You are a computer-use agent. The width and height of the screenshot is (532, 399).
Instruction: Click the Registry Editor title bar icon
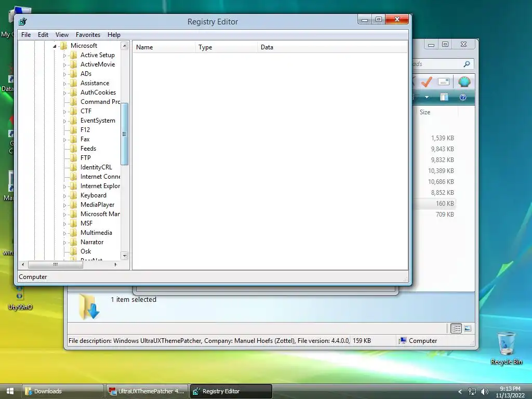pyautogui.click(x=23, y=22)
